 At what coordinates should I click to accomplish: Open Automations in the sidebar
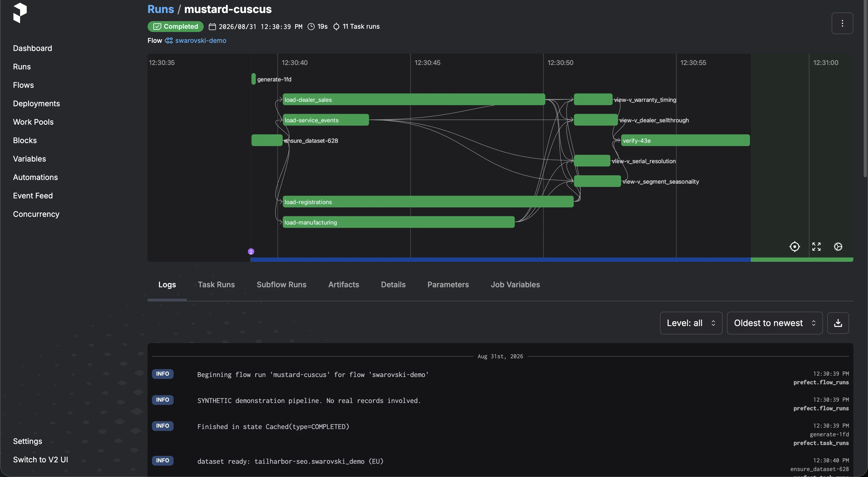pyautogui.click(x=35, y=178)
